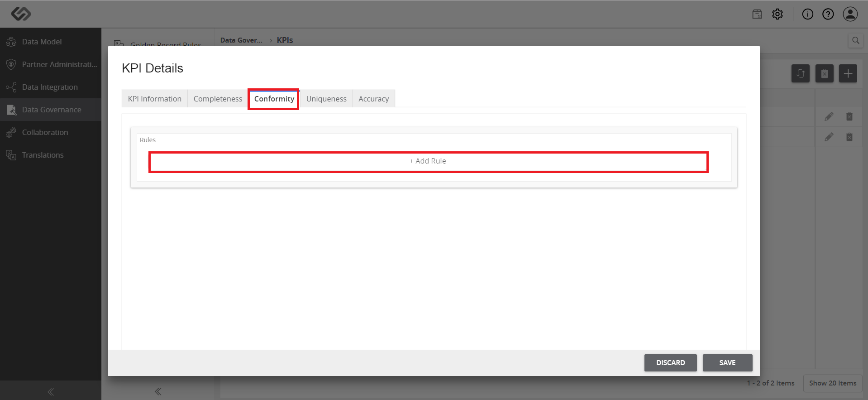Open Collaboration menu item
The height and width of the screenshot is (400, 868).
point(51,132)
